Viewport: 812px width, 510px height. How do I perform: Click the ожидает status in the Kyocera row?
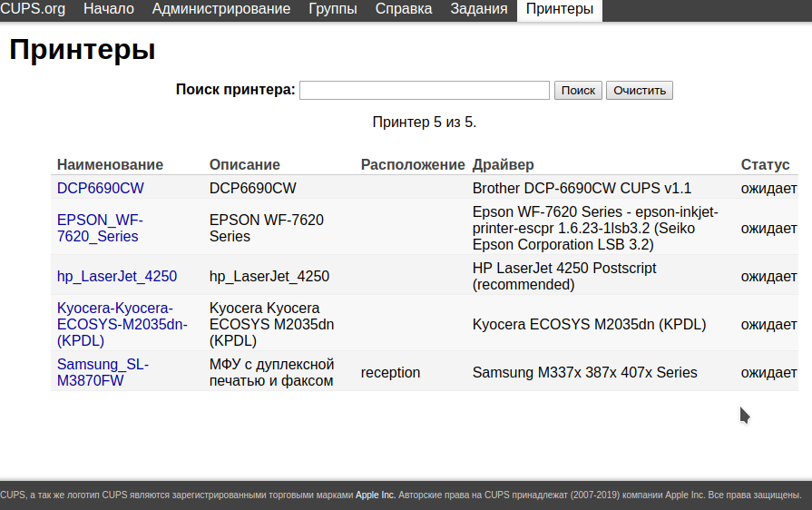coord(768,324)
